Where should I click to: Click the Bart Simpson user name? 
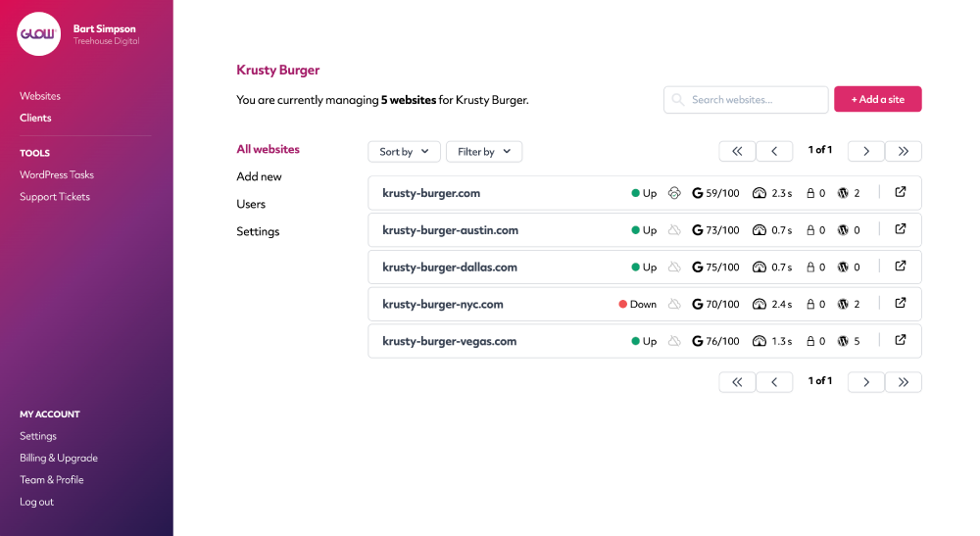tap(105, 28)
